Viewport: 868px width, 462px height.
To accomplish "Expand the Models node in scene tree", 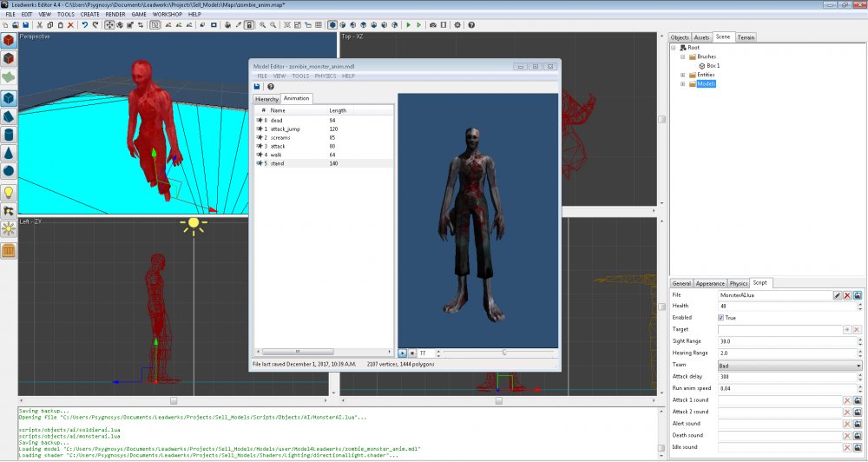I will tap(683, 84).
